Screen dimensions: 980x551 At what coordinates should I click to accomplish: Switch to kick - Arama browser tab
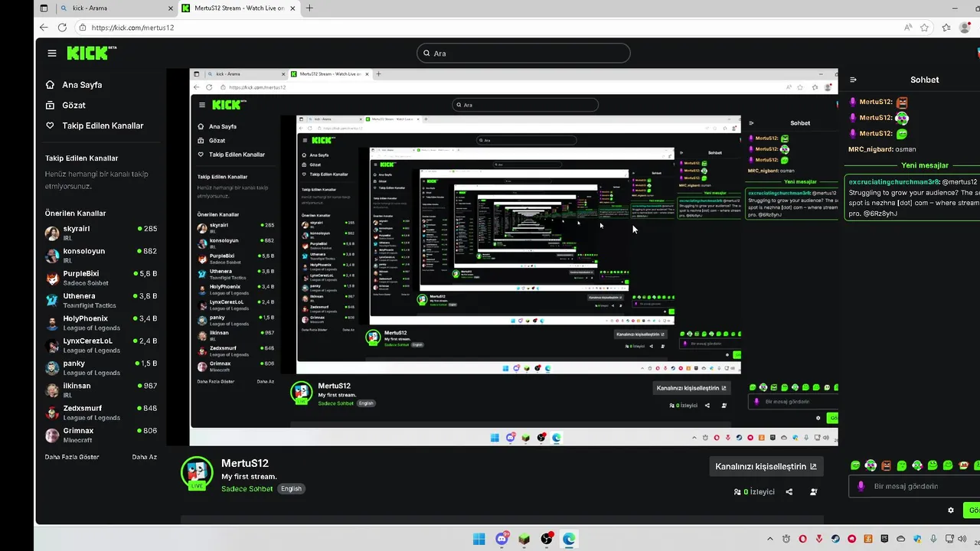117,8
